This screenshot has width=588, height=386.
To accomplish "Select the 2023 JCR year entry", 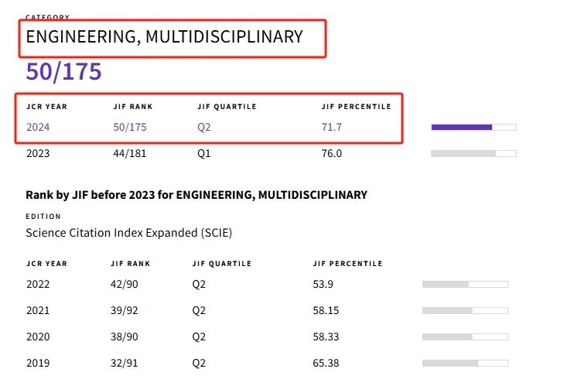I will coord(38,153).
